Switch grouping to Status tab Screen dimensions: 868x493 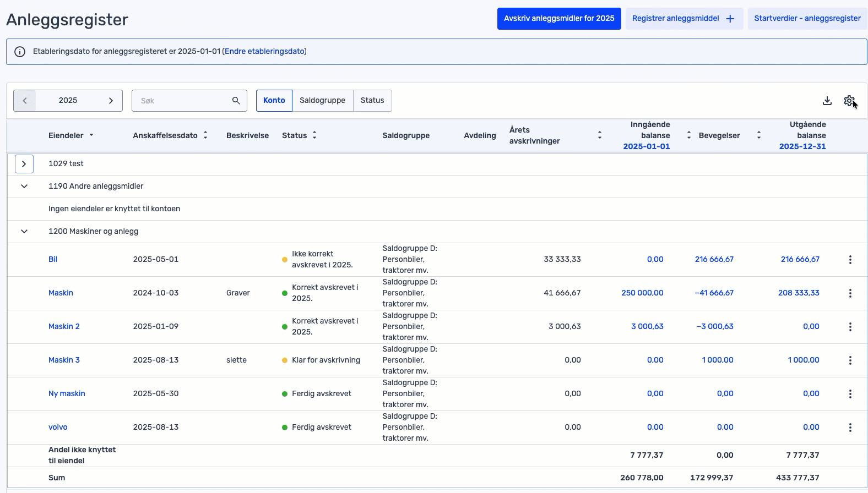click(x=372, y=101)
